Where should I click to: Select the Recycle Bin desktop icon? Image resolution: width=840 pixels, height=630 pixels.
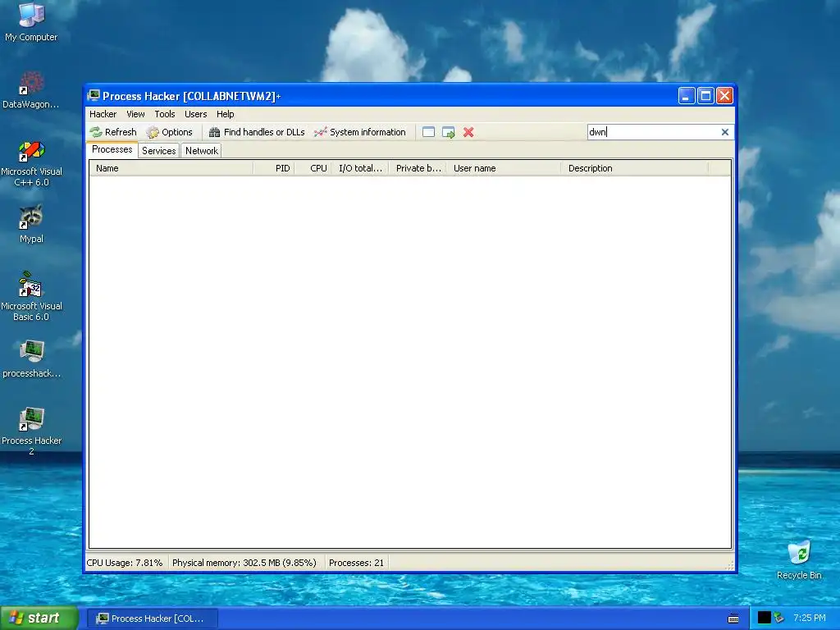pos(799,559)
